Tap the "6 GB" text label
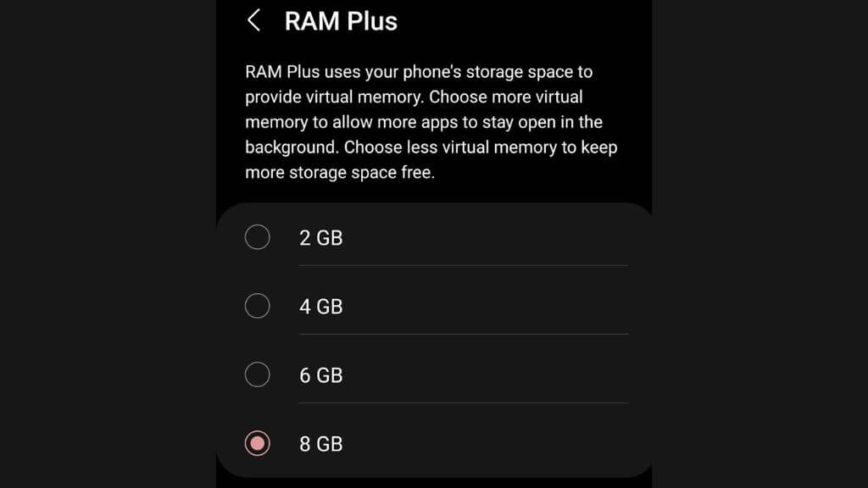The height and width of the screenshot is (488, 868). pos(321,375)
